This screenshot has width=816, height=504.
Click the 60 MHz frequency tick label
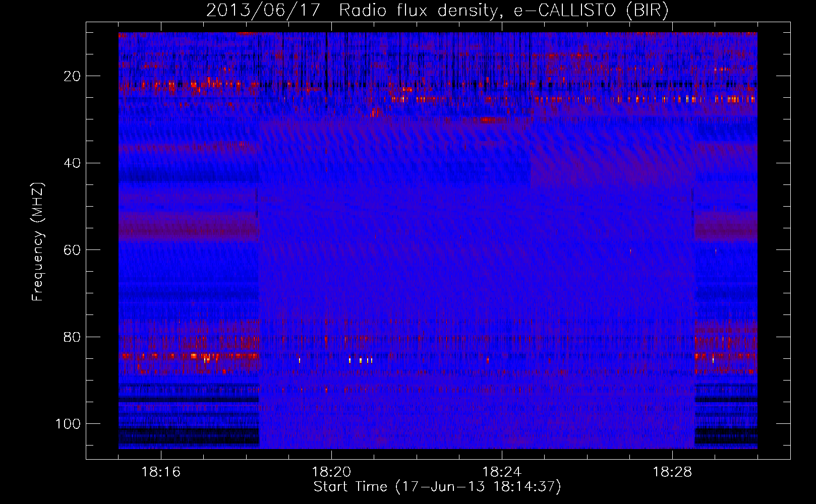point(72,250)
